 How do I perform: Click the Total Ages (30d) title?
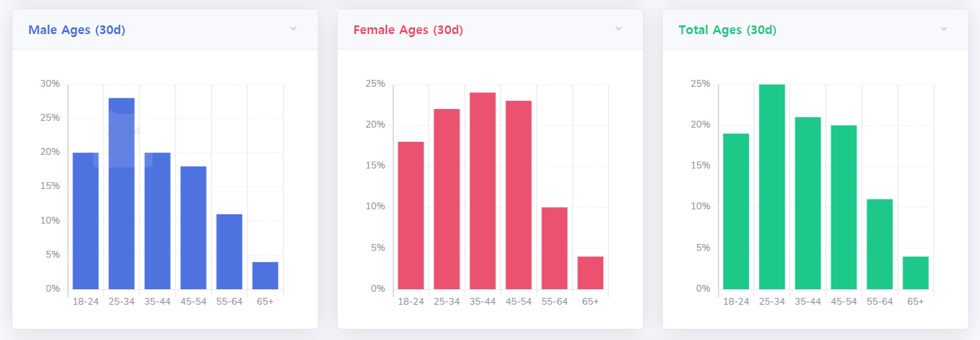727,30
